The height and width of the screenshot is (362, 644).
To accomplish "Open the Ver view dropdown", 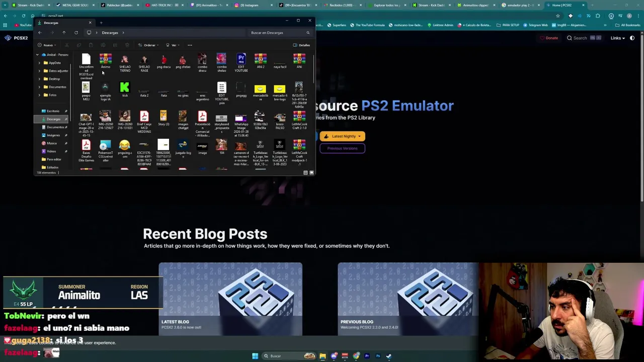I will click(x=173, y=45).
